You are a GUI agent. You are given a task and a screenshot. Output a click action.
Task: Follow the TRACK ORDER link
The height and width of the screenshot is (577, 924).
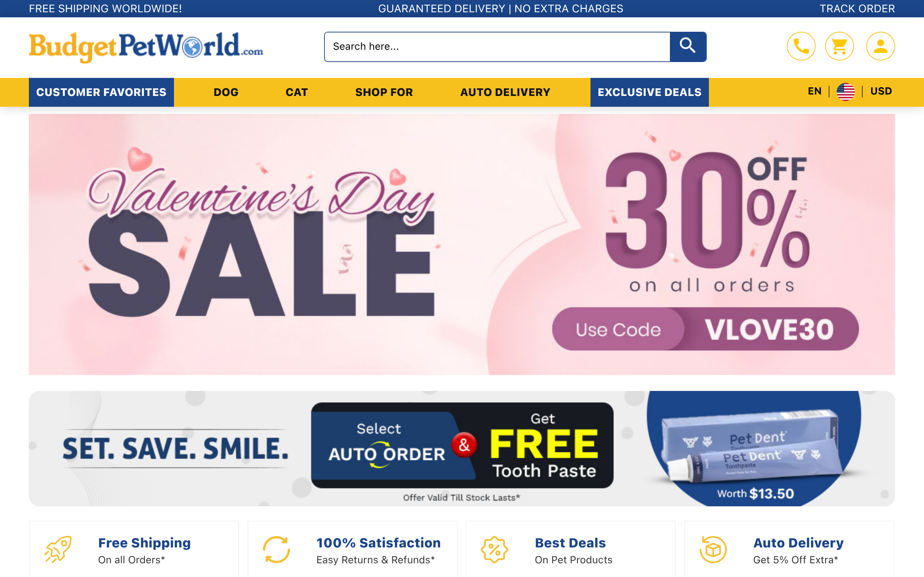pyautogui.click(x=857, y=8)
